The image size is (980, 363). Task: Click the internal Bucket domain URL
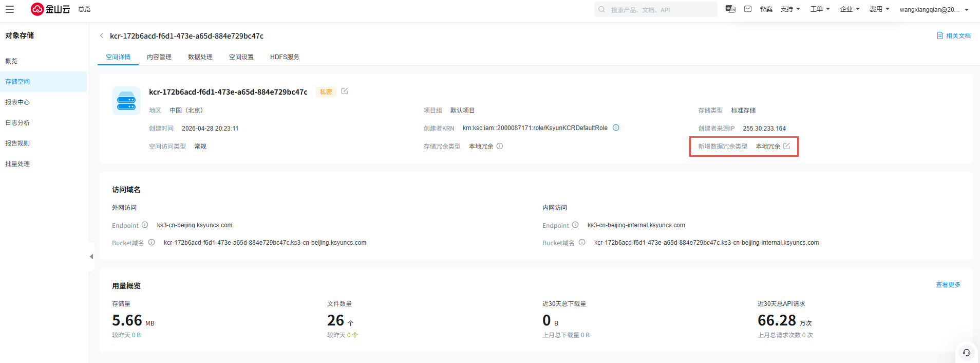(707, 243)
